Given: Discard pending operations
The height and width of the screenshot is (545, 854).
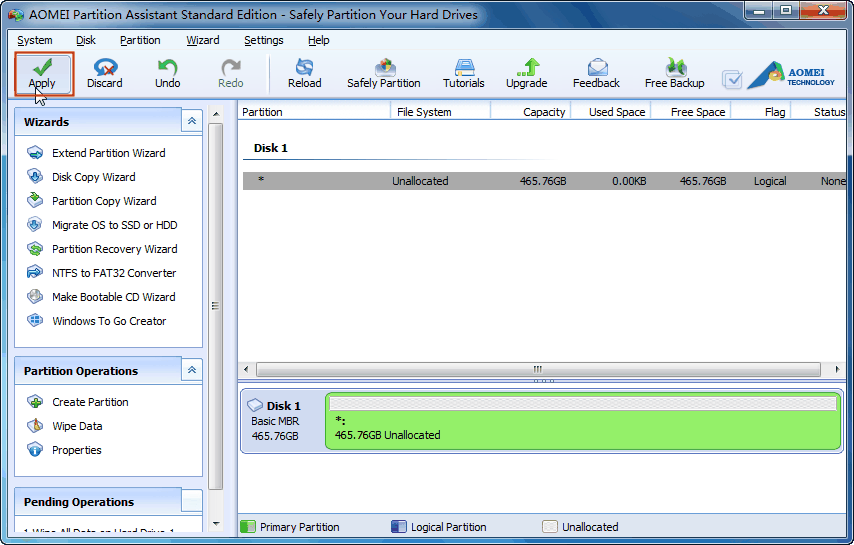Looking at the screenshot, I should pos(105,74).
